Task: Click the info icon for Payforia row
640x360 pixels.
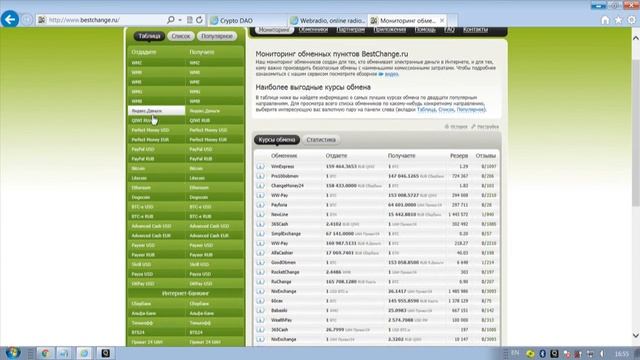Action: coord(260,205)
